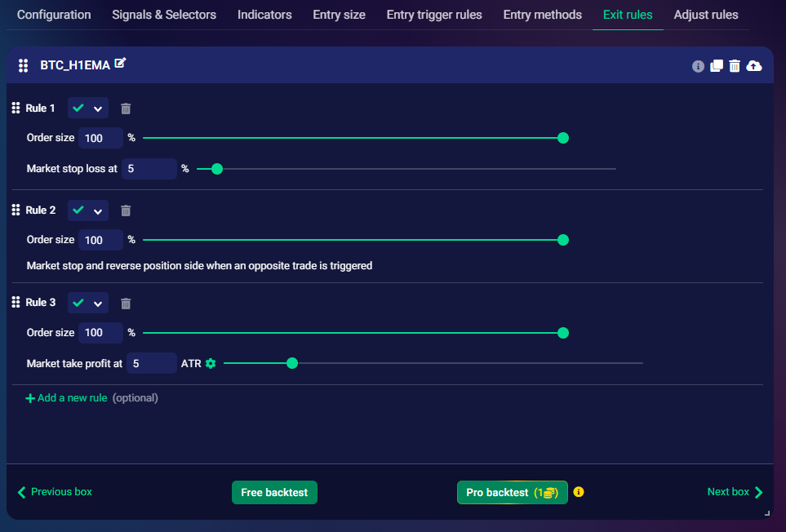
Task: Click Rule 3 order size slider handle
Action: (563, 333)
